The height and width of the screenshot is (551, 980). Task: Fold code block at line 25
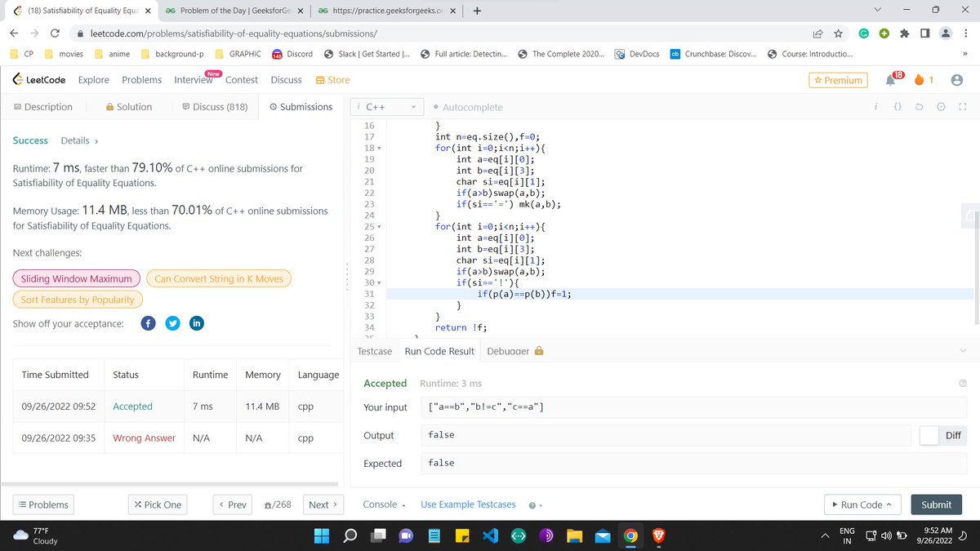tap(379, 226)
